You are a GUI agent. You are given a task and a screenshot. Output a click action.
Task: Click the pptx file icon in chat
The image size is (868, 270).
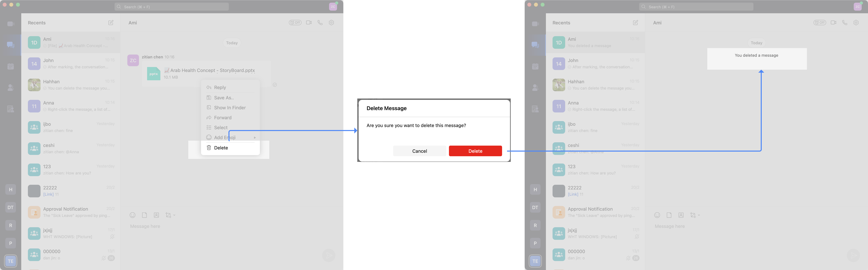(154, 74)
